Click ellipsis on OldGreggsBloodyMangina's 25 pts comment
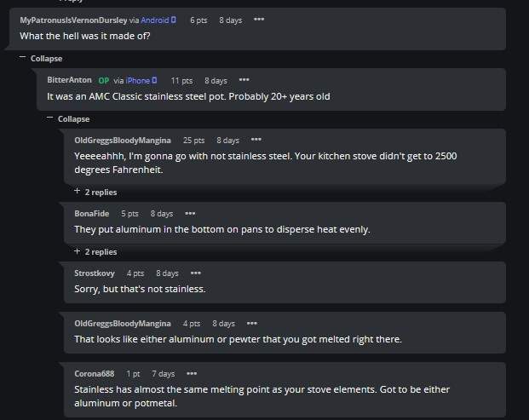This screenshot has height=420, width=529. click(x=256, y=140)
